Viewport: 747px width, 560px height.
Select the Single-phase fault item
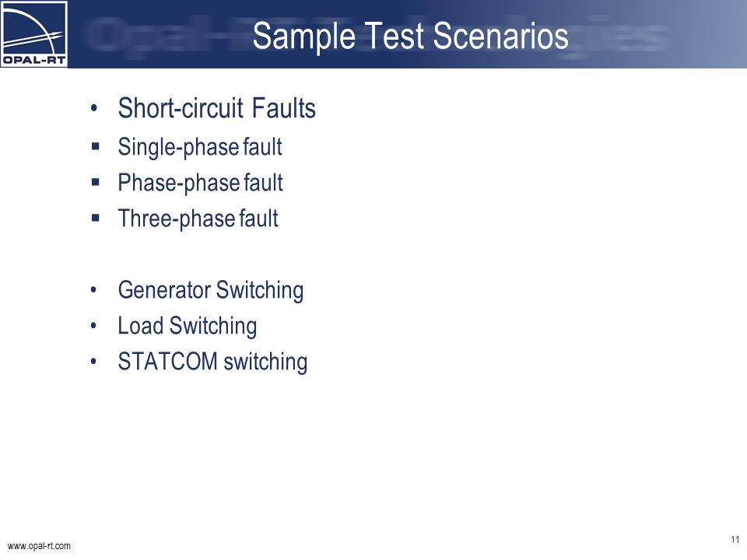(200, 147)
